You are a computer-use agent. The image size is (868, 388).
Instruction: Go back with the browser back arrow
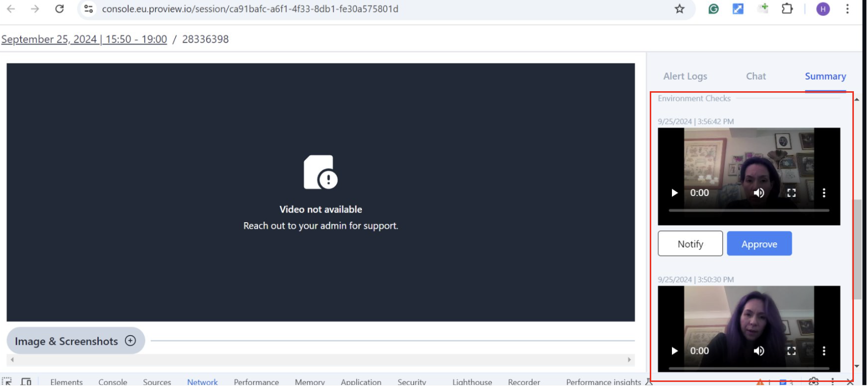pos(11,9)
